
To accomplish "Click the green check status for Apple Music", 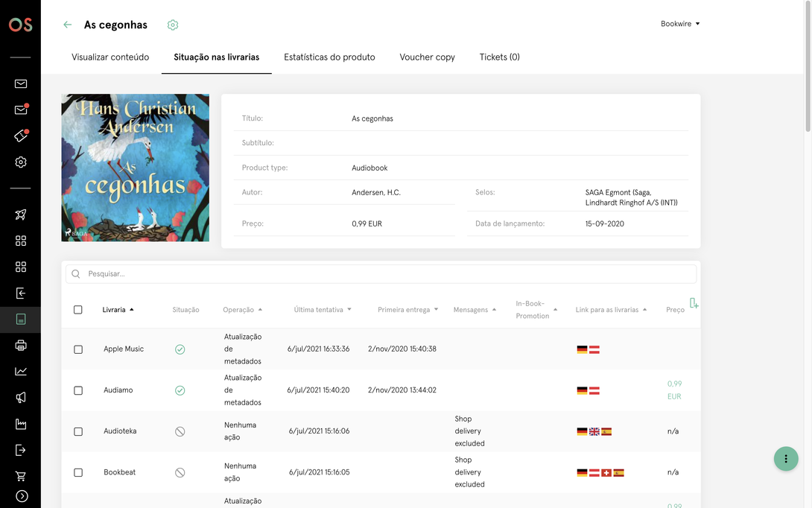I will click(180, 349).
